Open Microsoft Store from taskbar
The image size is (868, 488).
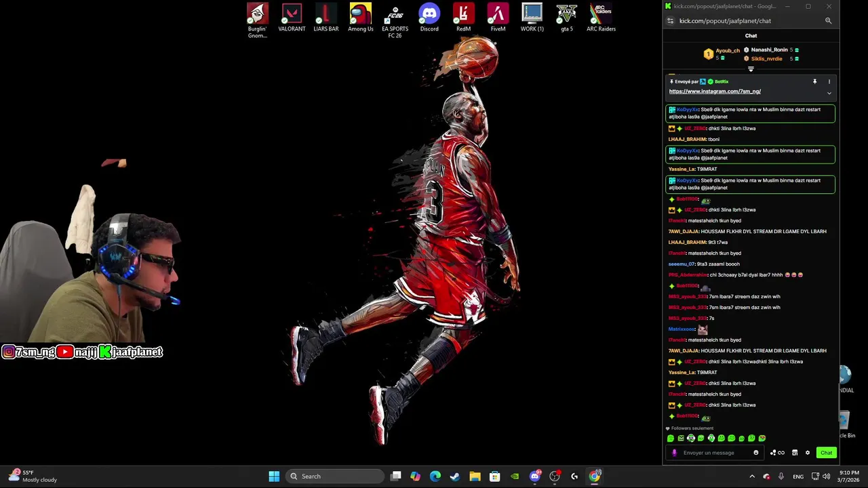click(495, 476)
